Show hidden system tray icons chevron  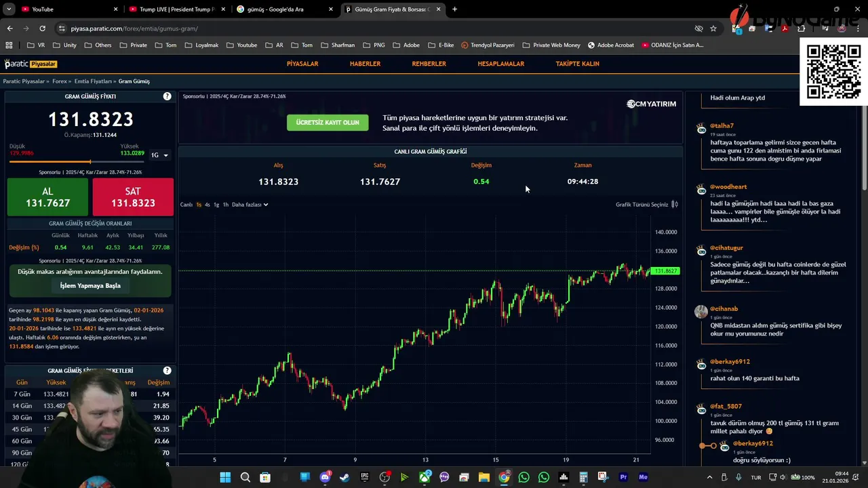tap(710, 477)
